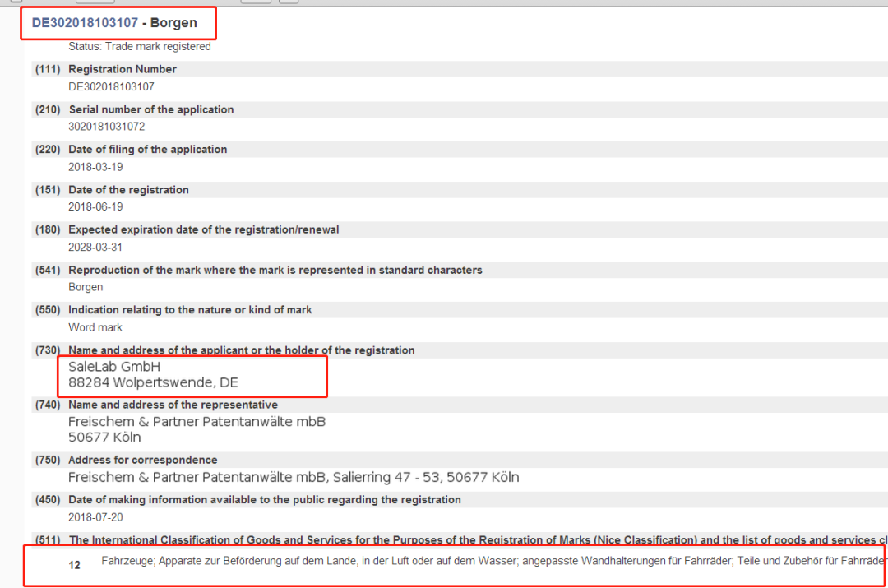Screen dimensions: 888x588
Task: Select the 'Status: Trade mark registered' text
Action: pyautogui.click(x=139, y=46)
